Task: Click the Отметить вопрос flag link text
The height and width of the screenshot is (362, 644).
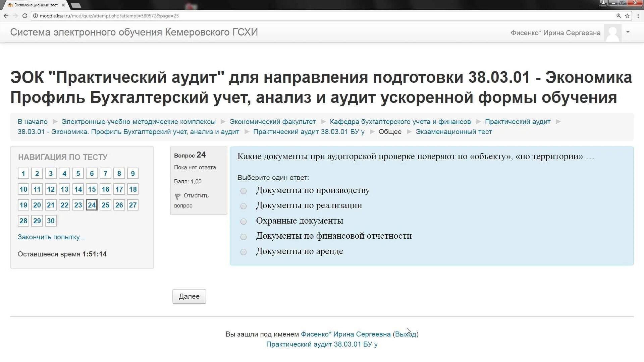Action: [x=192, y=200]
